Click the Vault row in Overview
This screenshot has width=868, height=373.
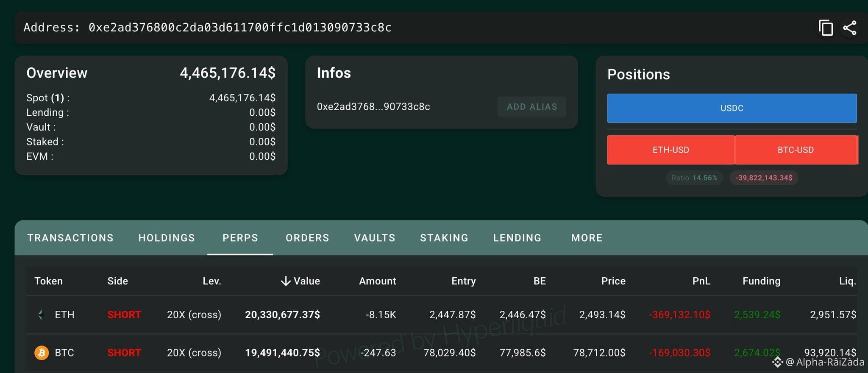click(x=151, y=127)
